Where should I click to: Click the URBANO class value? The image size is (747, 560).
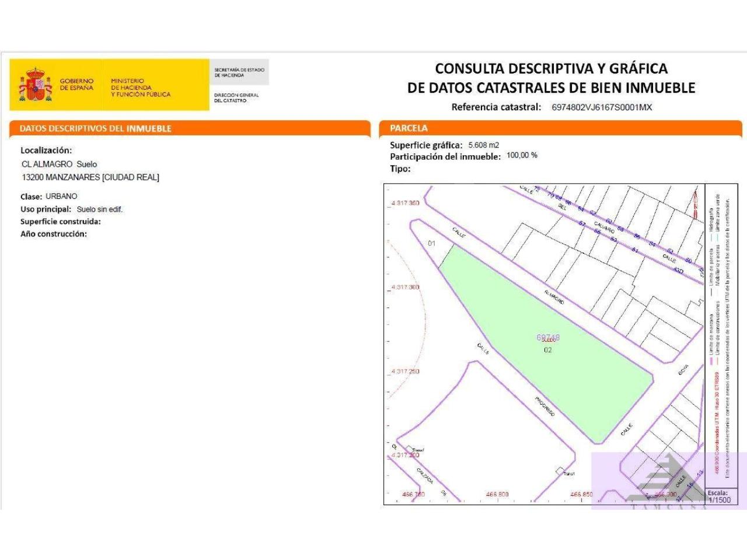click(61, 197)
